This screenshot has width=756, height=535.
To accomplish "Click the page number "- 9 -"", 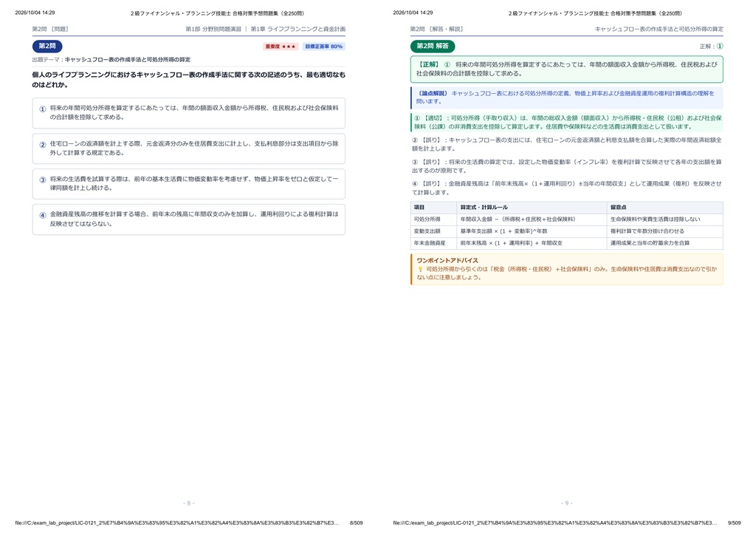I will coord(566,503).
